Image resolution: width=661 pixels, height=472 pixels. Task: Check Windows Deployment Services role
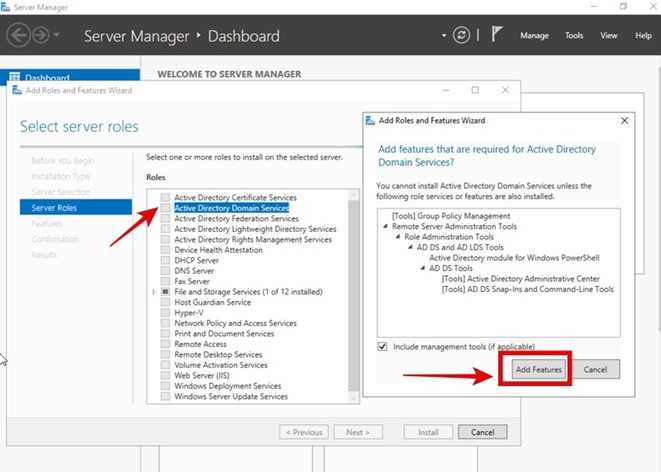pos(165,386)
